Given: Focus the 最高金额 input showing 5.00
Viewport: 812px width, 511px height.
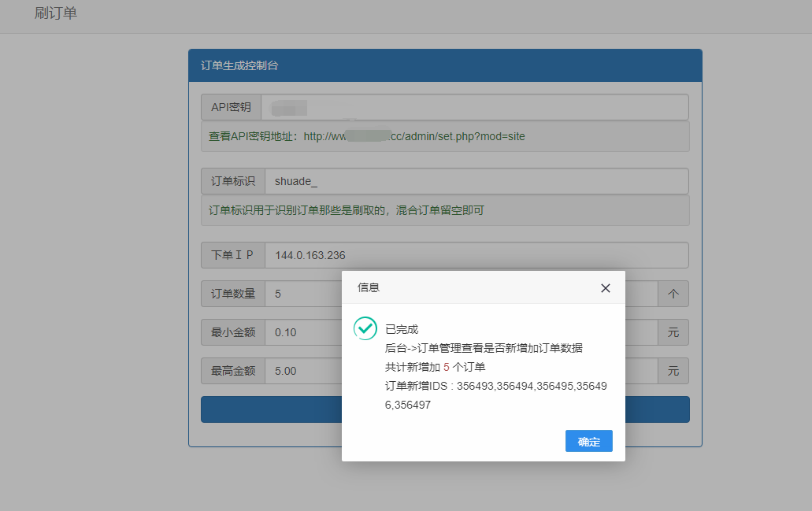Looking at the screenshot, I should pyautogui.click(x=303, y=371).
